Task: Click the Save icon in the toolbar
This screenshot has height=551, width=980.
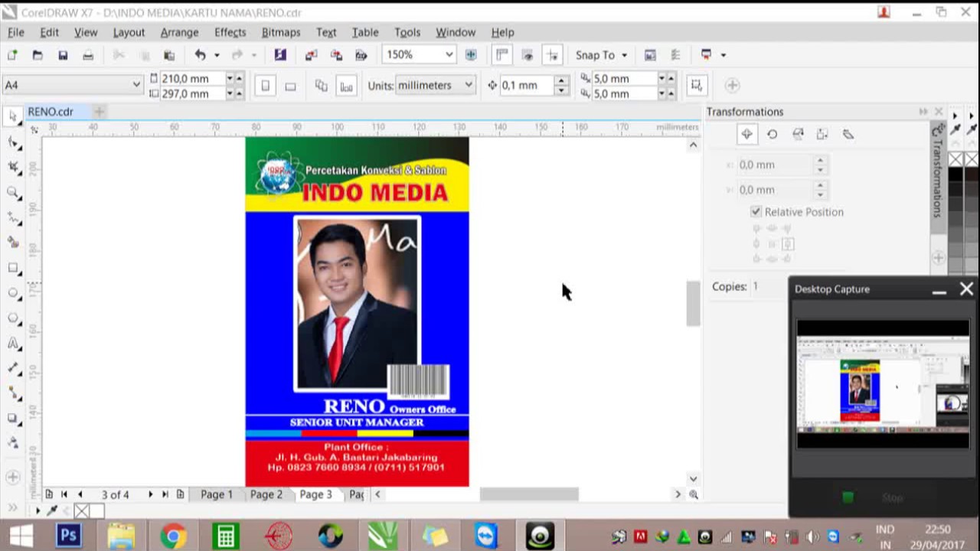Action: tap(63, 55)
